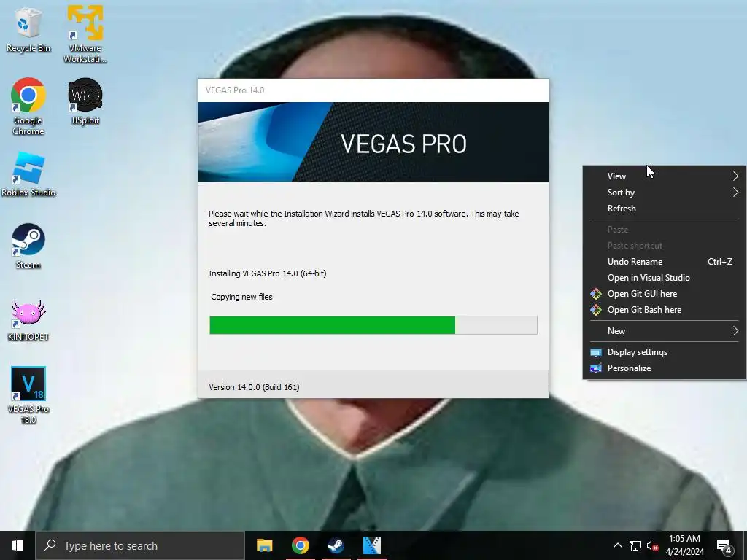This screenshot has height=560, width=747.
Task: Expand the New submenu
Action: [x=664, y=331]
